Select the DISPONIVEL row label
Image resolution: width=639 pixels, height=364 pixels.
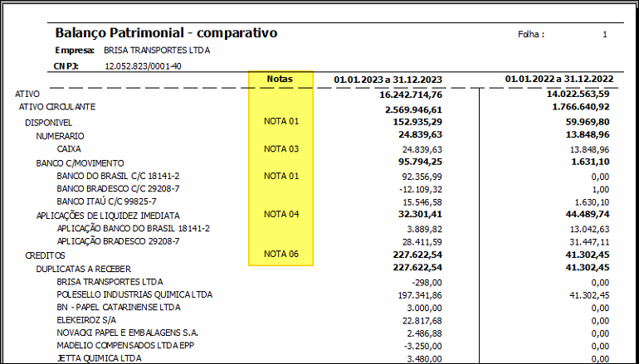coord(48,123)
